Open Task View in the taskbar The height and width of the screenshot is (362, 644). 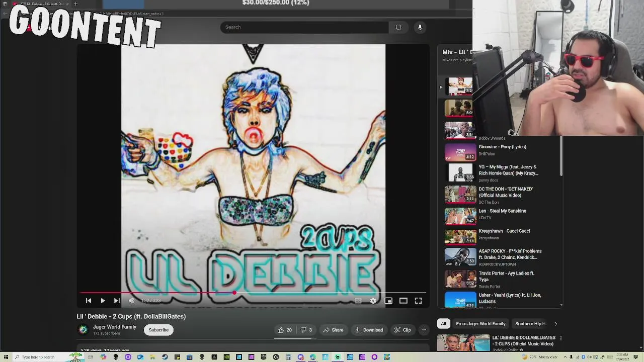pyautogui.click(x=91, y=357)
